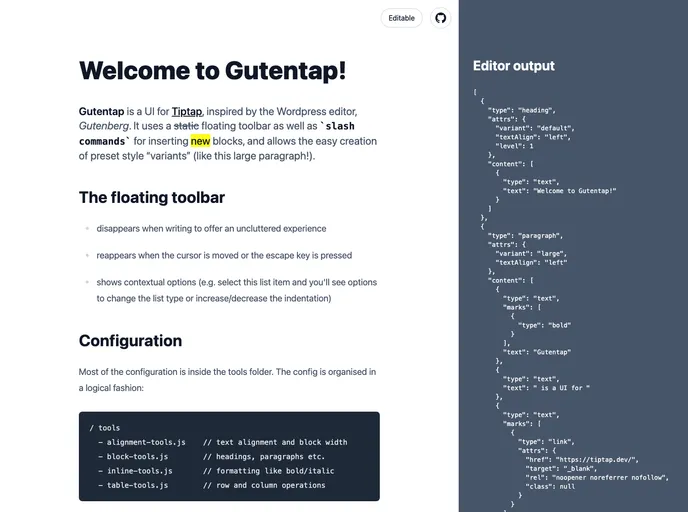This screenshot has width=688, height=512.
Task: Open the GitHub repository icon
Action: [440, 18]
